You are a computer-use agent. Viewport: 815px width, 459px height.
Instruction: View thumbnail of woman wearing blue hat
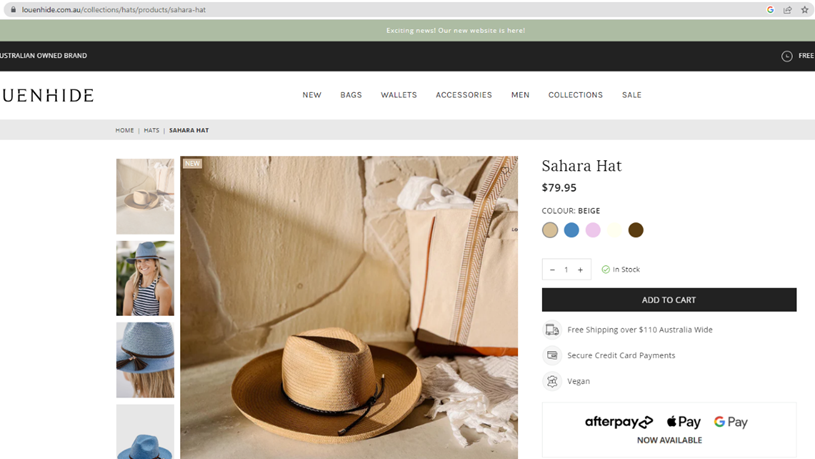[145, 278]
